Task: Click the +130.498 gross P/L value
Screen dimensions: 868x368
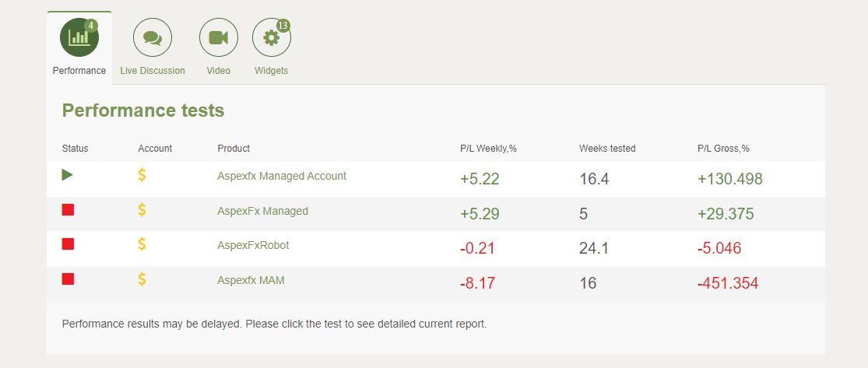Action: pos(729,180)
